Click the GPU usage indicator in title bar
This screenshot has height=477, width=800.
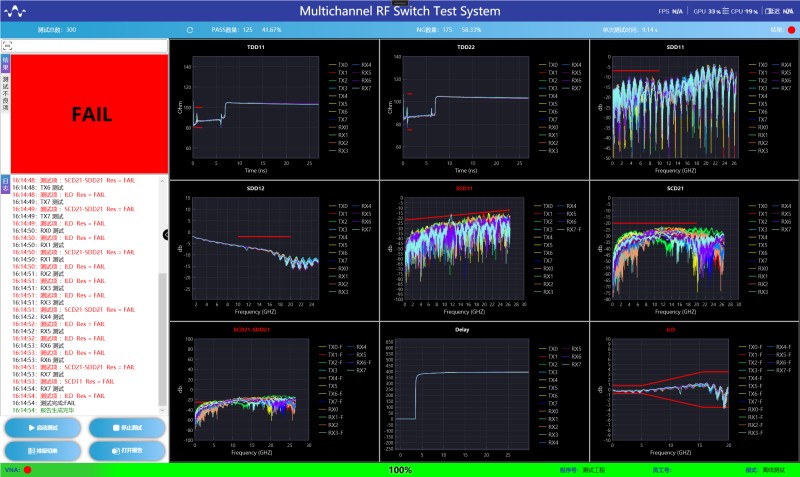click(x=707, y=11)
